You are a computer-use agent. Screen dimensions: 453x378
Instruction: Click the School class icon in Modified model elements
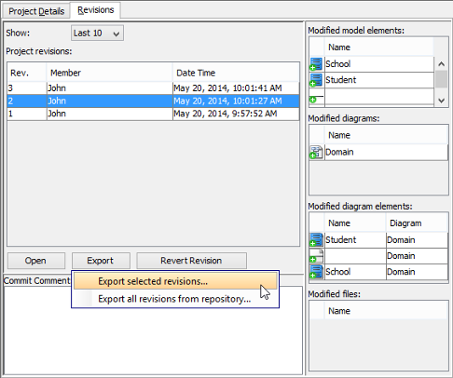[316, 64]
